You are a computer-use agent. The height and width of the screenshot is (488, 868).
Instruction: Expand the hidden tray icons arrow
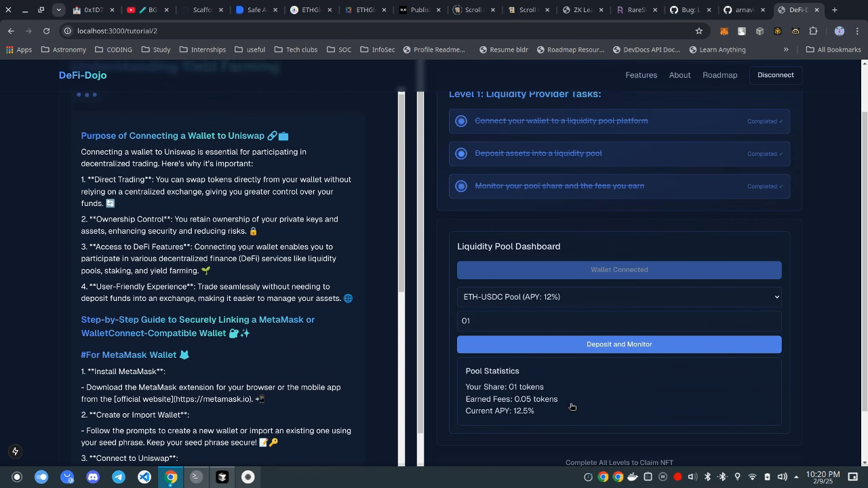pos(795,477)
